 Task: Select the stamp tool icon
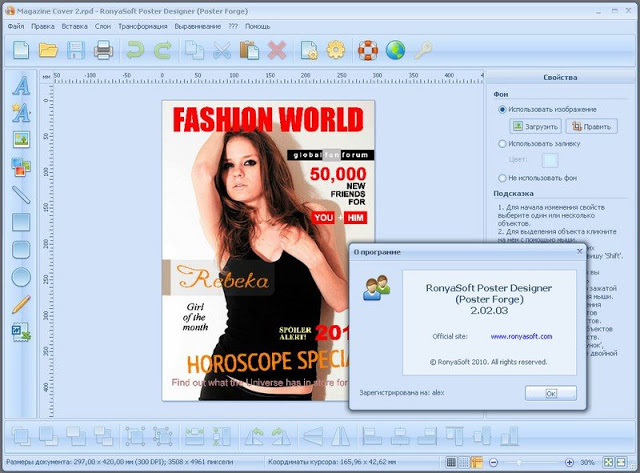tap(21, 332)
